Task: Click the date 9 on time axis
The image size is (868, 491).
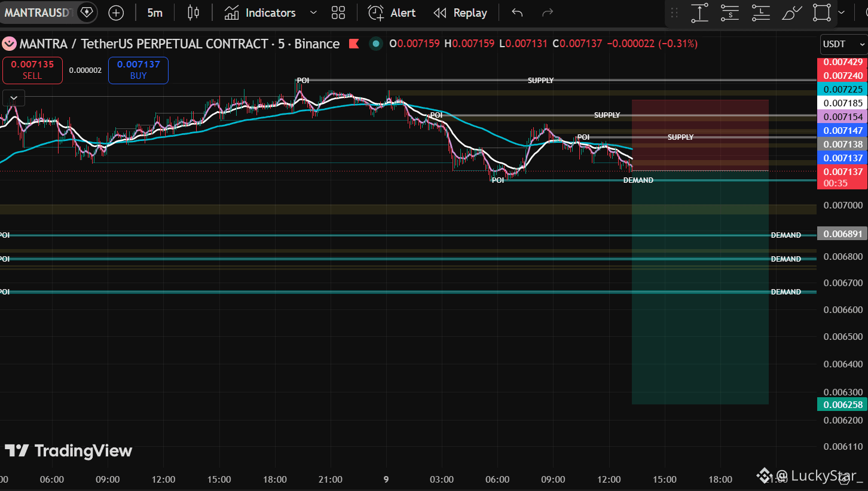Action: pos(386,479)
